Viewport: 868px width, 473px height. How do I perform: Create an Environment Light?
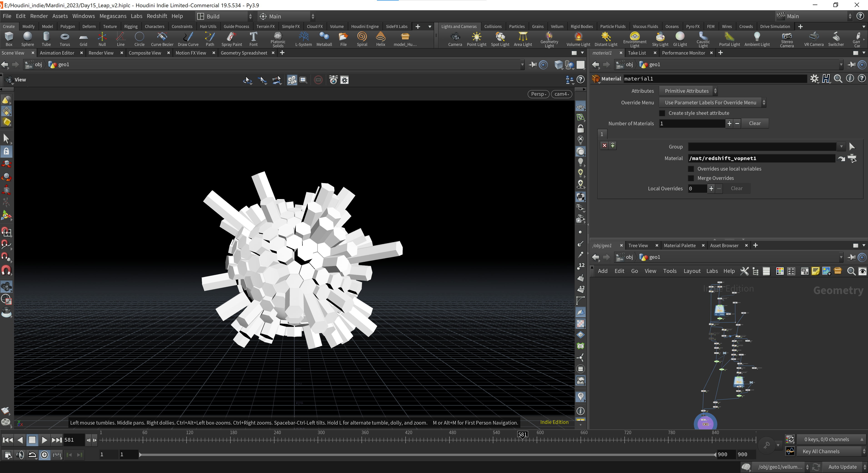click(634, 39)
